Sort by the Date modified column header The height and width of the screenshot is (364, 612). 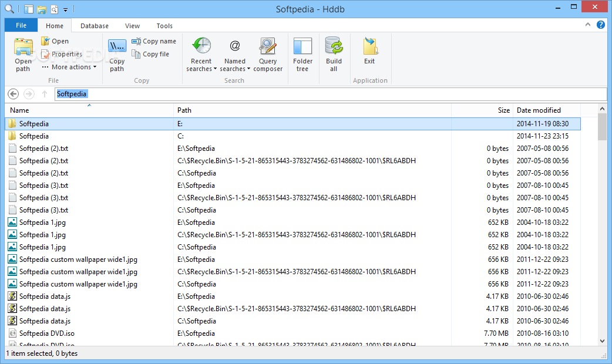(547, 110)
